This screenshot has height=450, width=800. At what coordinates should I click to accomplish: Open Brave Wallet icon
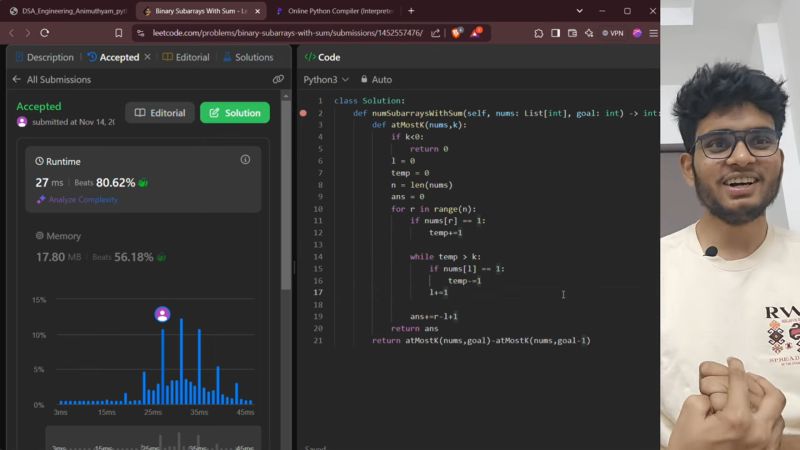(x=572, y=33)
